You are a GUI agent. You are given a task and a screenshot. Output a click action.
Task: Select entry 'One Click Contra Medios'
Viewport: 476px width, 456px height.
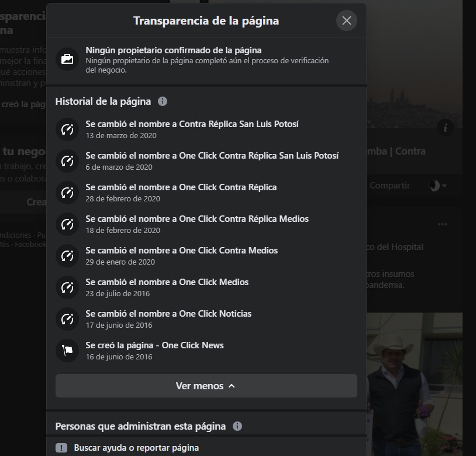point(181,251)
